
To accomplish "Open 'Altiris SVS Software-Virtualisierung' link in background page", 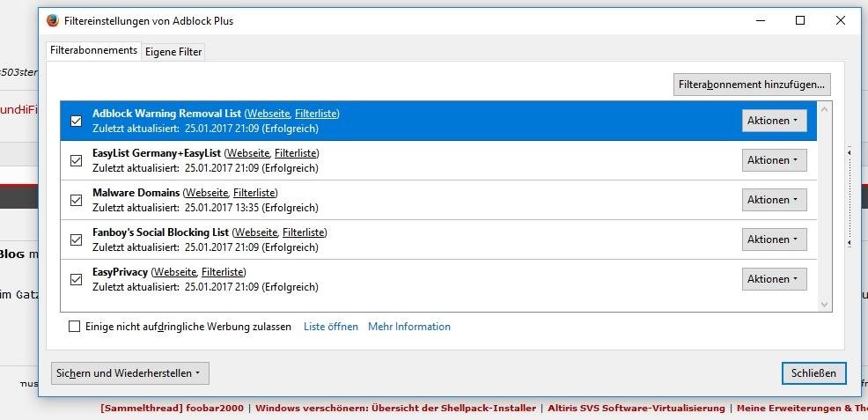I will (636, 409).
